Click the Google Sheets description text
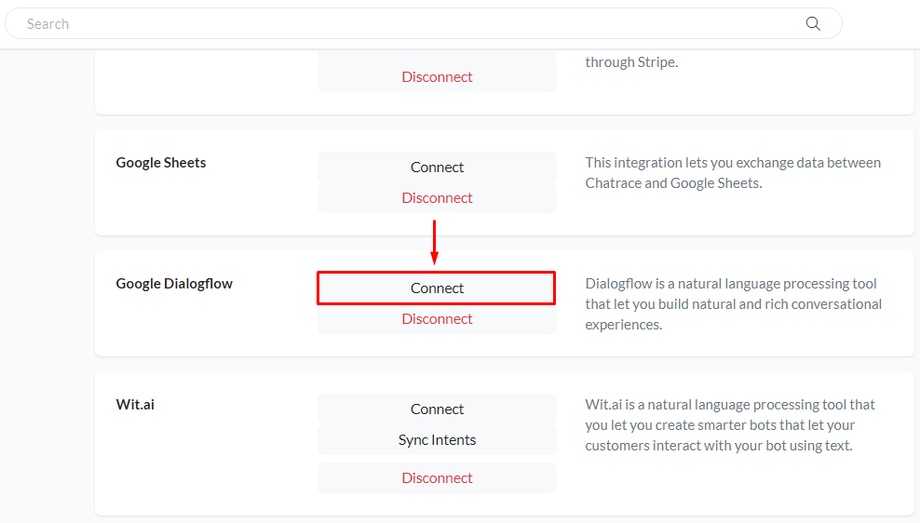Image resolution: width=920 pixels, height=523 pixels. pos(732,173)
